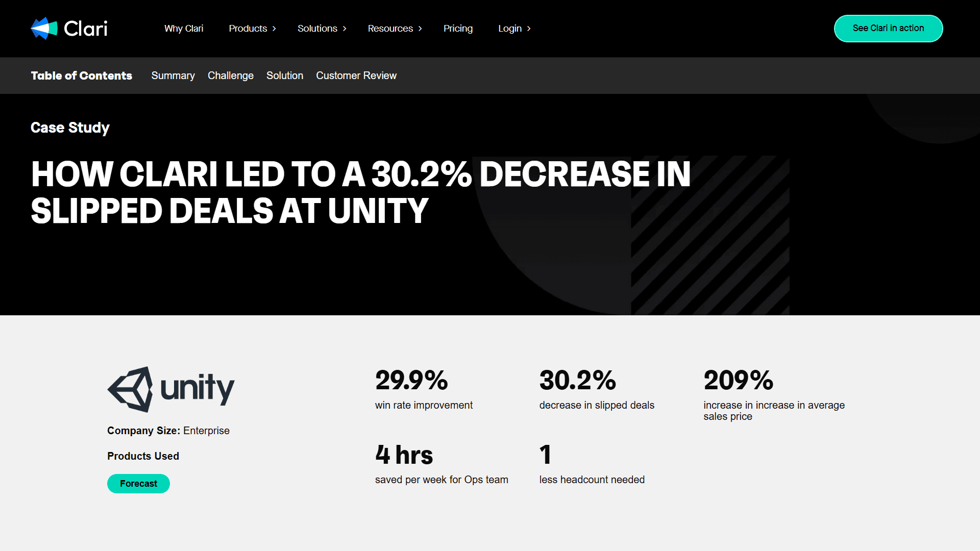The width and height of the screenshot is (980, 551).
Task: Click the Clari logo icon
Action: [x=44, y=29]
